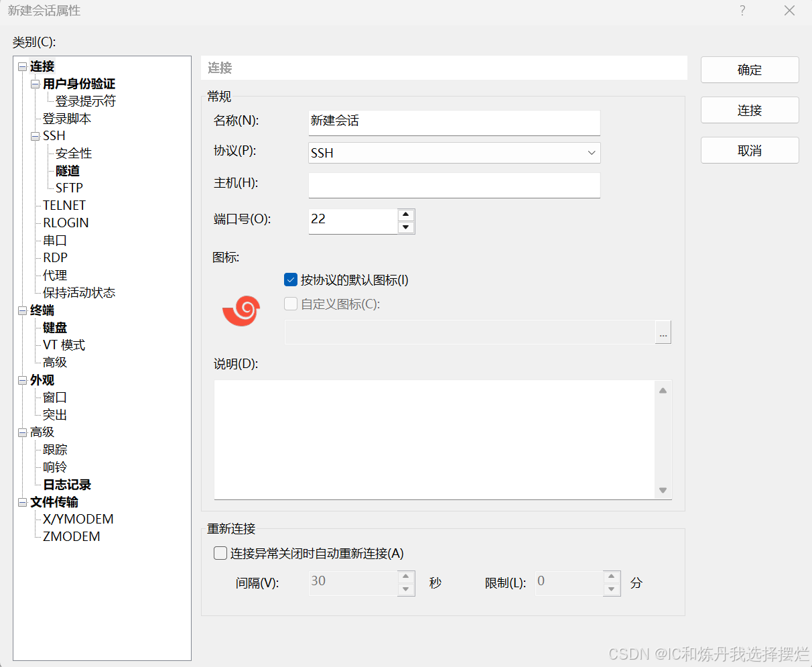This screenshot has height=667, width=812.
Task: Select X/YMODEM under 文件传输
Action: (x=78, y=520)
